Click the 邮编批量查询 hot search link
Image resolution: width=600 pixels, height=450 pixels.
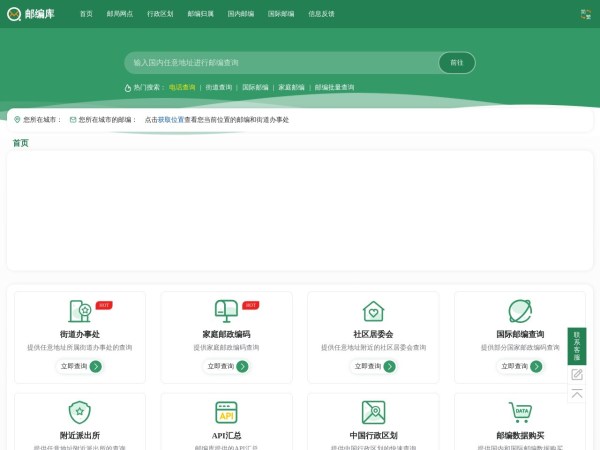coord(334,88)
